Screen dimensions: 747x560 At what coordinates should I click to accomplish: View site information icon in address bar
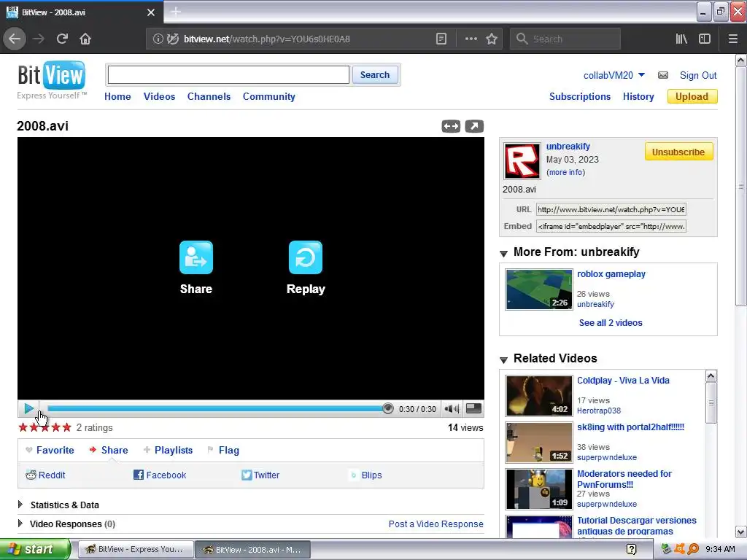(158, 39)
